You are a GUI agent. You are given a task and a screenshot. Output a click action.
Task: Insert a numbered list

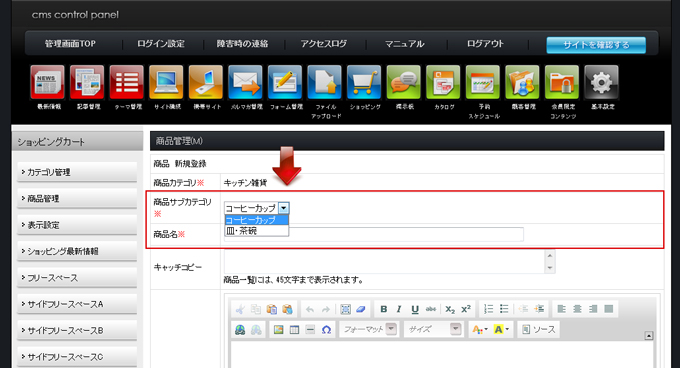pyautogui.click(x=489, y=309)
